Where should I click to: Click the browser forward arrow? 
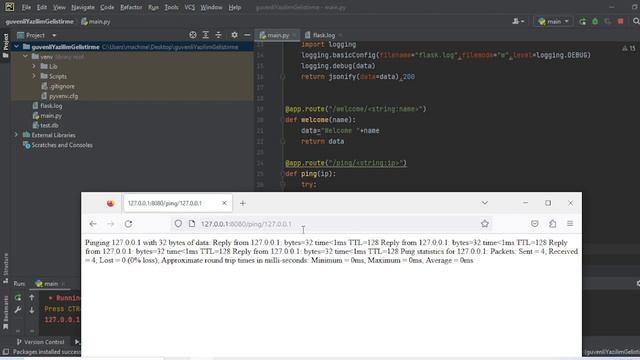click(x=110, y=224)
